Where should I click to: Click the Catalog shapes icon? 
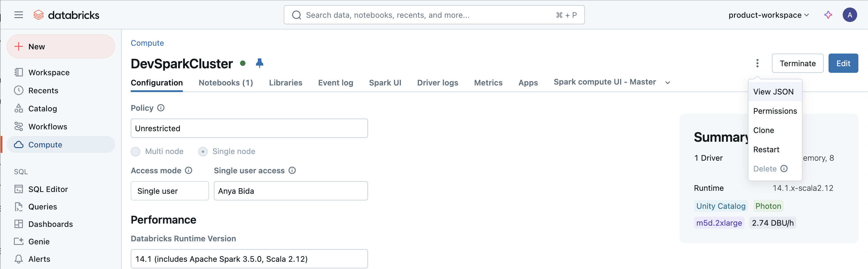[19, 108]
